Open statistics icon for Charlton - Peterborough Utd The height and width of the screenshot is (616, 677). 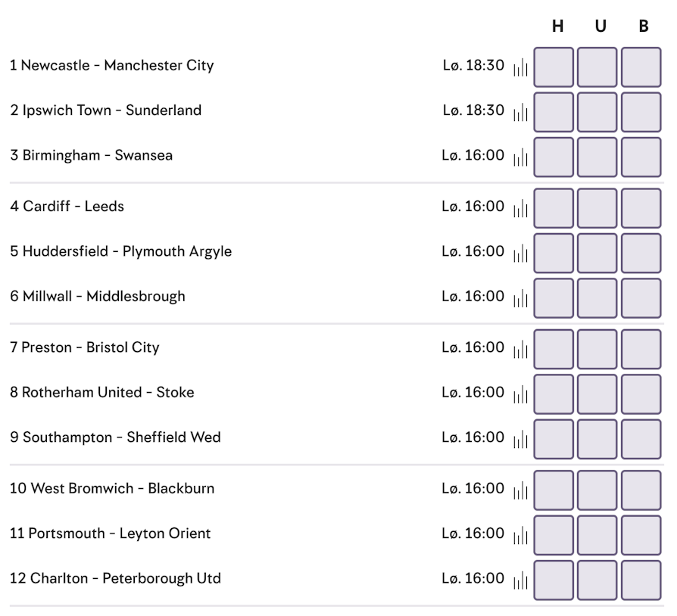(520, 580)
